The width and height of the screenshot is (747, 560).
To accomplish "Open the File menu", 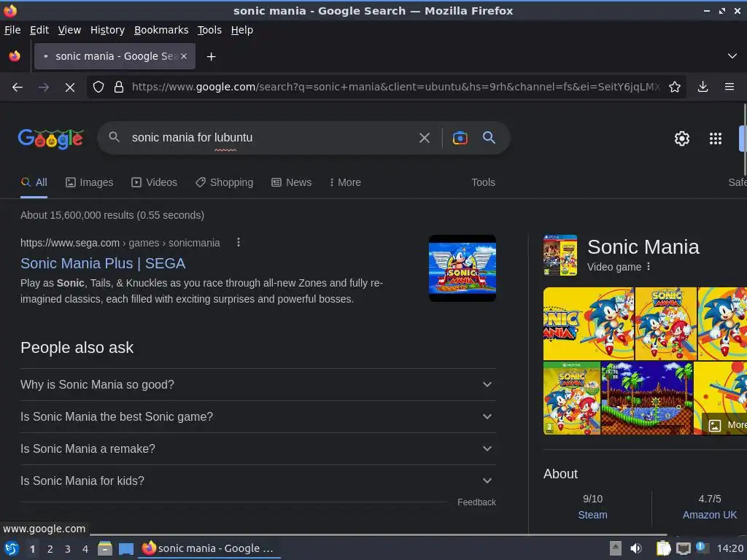I will pos(12,30).
